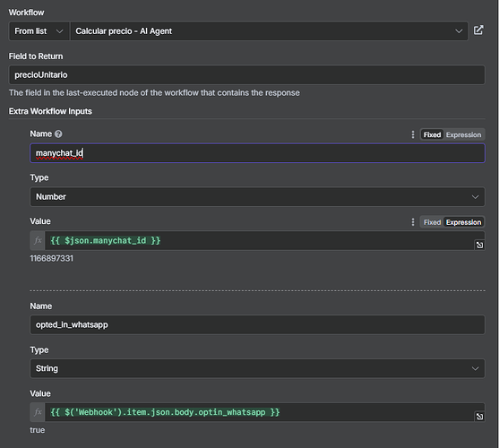
Task: Open options menu for manychat_id Name field
Action: point(413,134)
